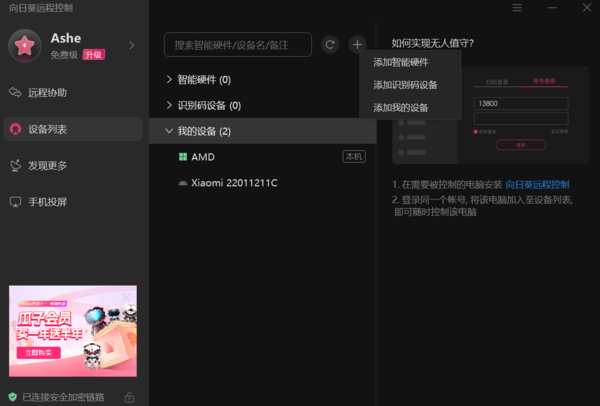Image resolution: width=600 pixels, height=406 pixels.
Task: Close the 瓜子会员 ad banner
Action: point(126,297)
